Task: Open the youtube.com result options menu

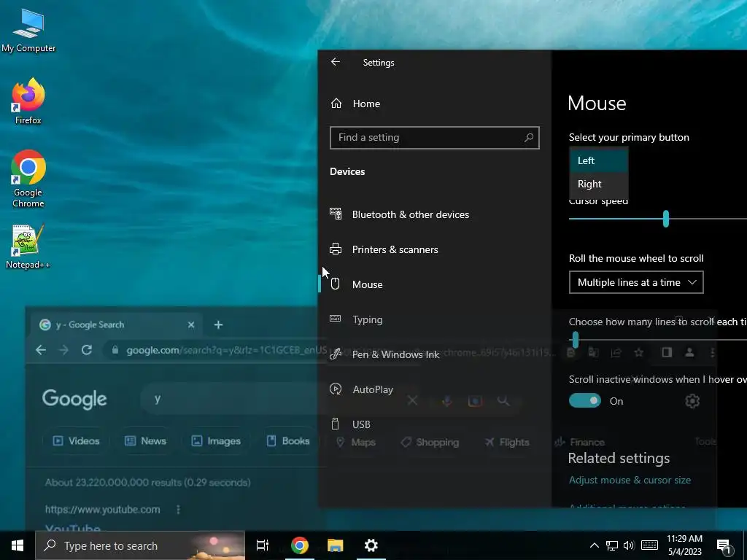Action: tap(178, 510)
